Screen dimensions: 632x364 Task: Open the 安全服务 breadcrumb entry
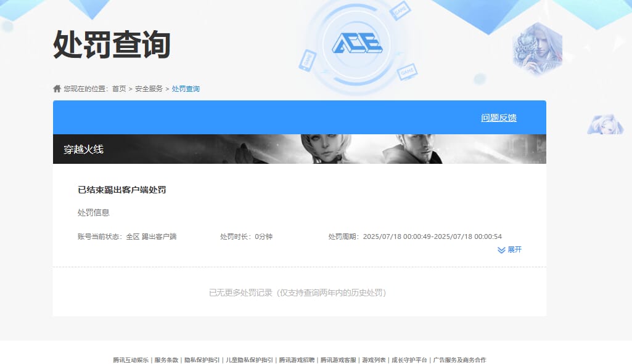tap(149, 88)
